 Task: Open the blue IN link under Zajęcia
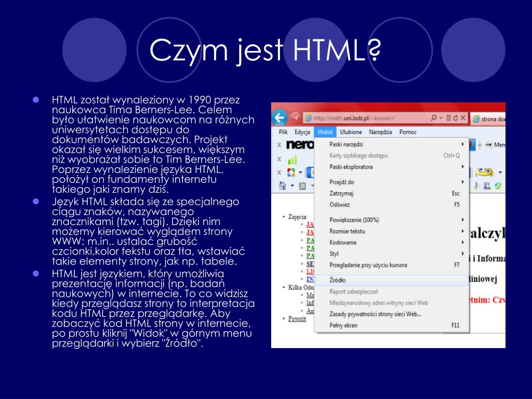point(310,279)
